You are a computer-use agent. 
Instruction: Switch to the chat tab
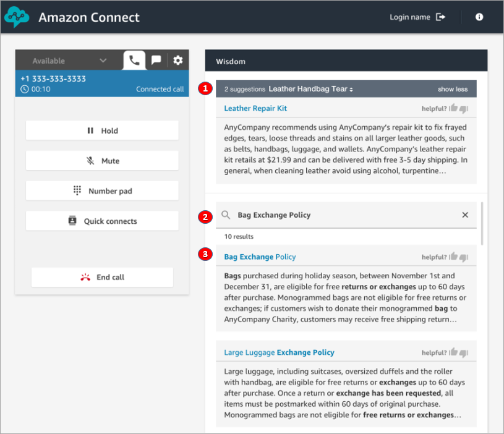(x=156, y=60)
